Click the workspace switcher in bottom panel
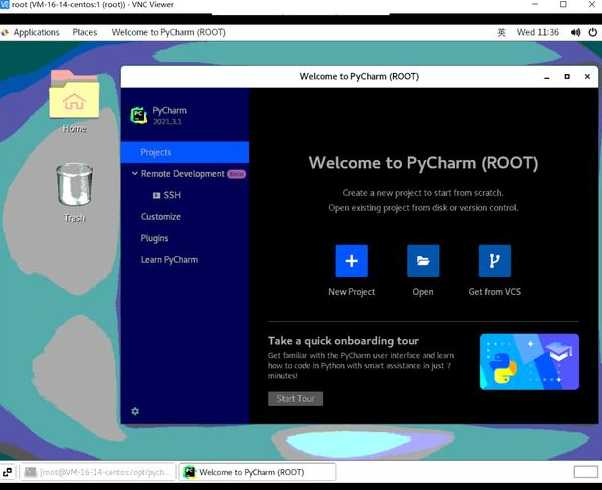Screen dimensions: 602x490 coord(585,472)
